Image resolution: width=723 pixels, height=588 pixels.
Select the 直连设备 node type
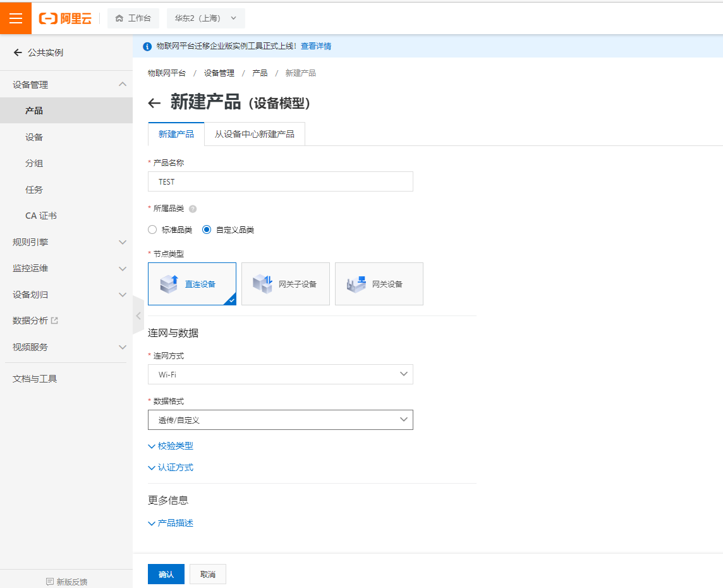coord(191,283)
